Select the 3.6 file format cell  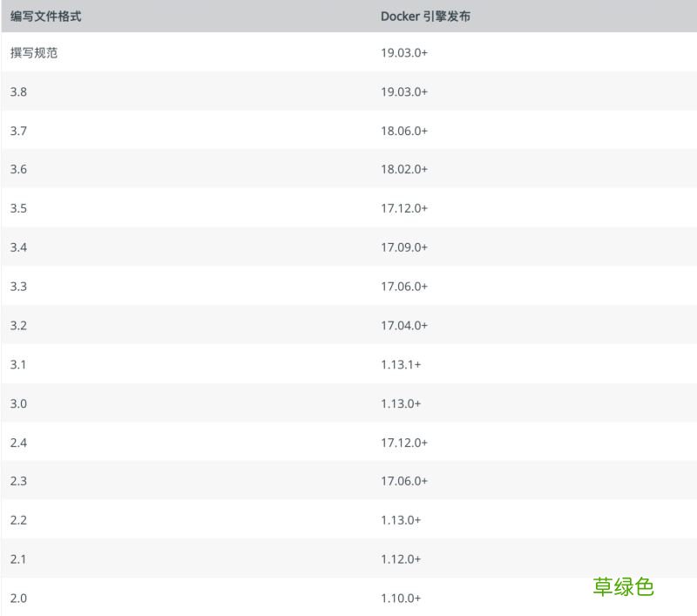[x=18, y=169]
